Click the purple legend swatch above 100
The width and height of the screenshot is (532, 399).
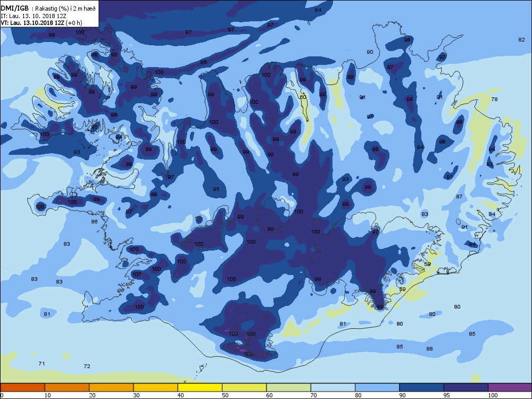tap(510, 387)
